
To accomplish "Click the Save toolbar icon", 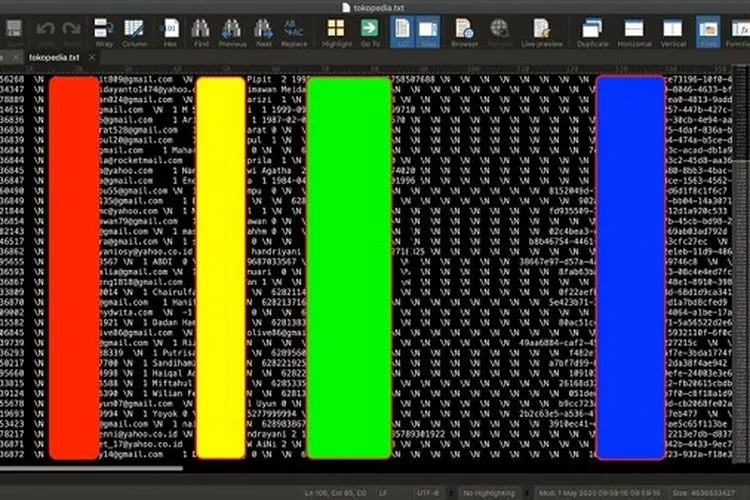I will (x=14, y=32).
